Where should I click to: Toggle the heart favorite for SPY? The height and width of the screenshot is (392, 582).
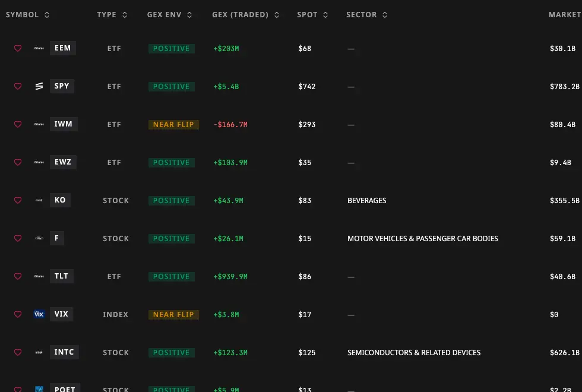pyautogui.click(x=18, y=86)
